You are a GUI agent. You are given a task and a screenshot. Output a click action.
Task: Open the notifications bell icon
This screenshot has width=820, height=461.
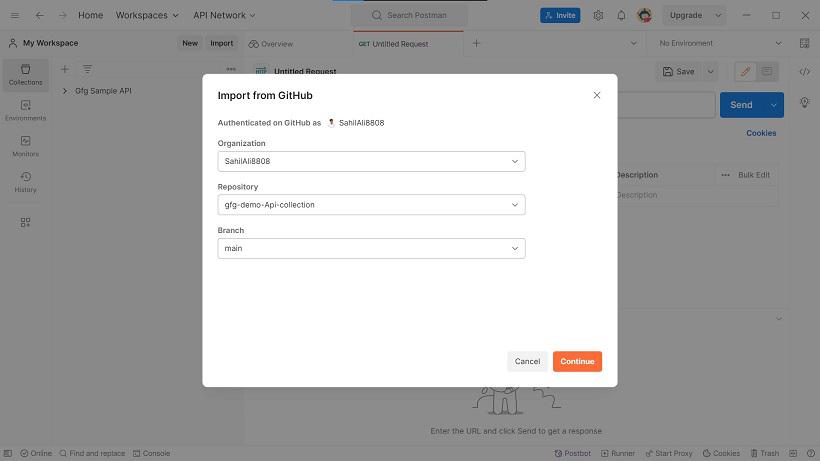[621, 15]
